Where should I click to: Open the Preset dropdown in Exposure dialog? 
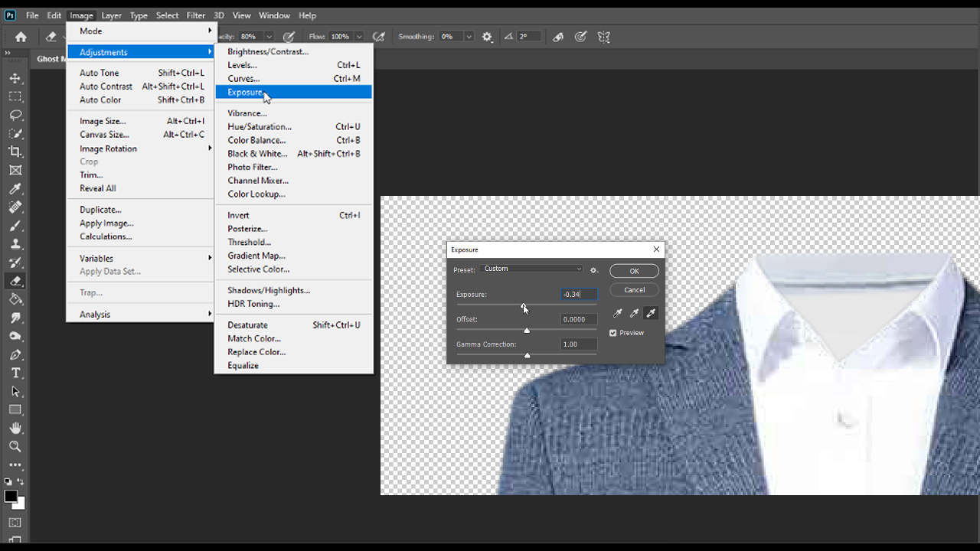[532, 269]
